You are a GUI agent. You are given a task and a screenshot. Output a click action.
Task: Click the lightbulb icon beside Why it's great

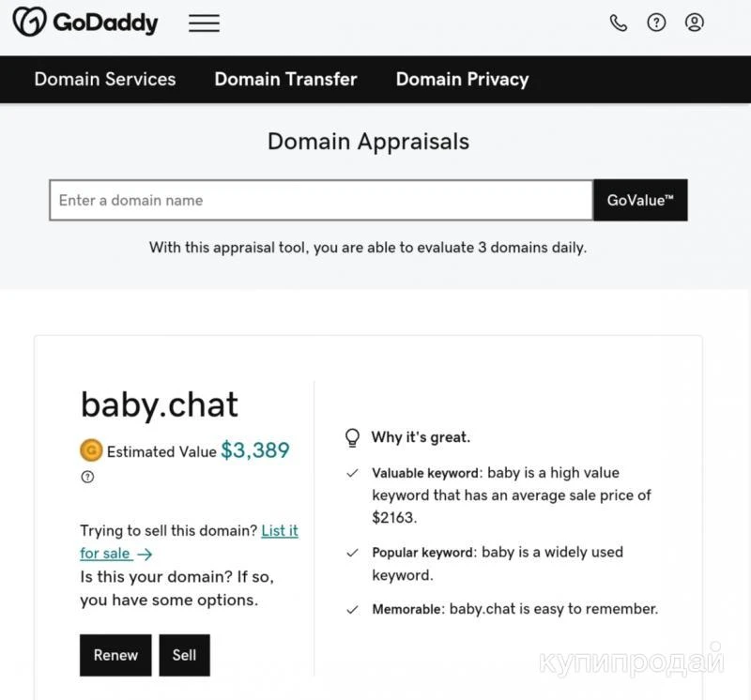tap(353, 437)
